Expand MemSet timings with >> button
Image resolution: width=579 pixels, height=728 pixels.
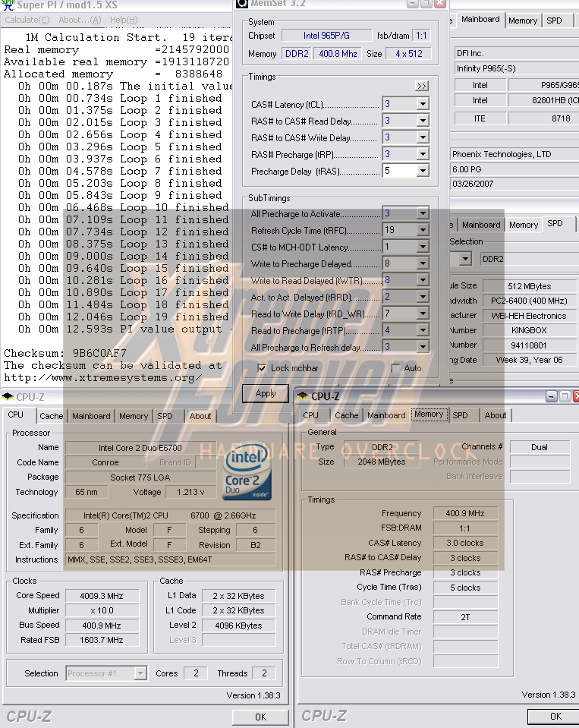pyautogui.click(x=422, y=86)
